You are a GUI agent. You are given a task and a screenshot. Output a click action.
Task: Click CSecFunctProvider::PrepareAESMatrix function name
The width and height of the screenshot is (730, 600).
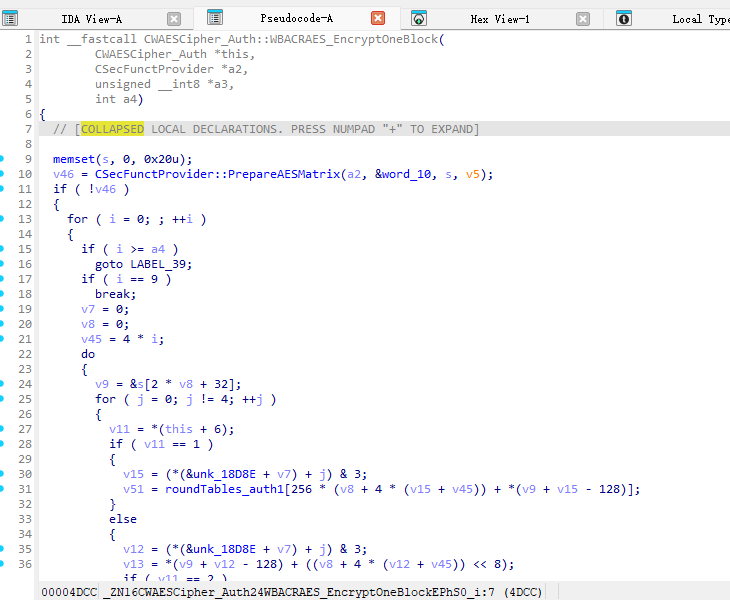(217, 174)
